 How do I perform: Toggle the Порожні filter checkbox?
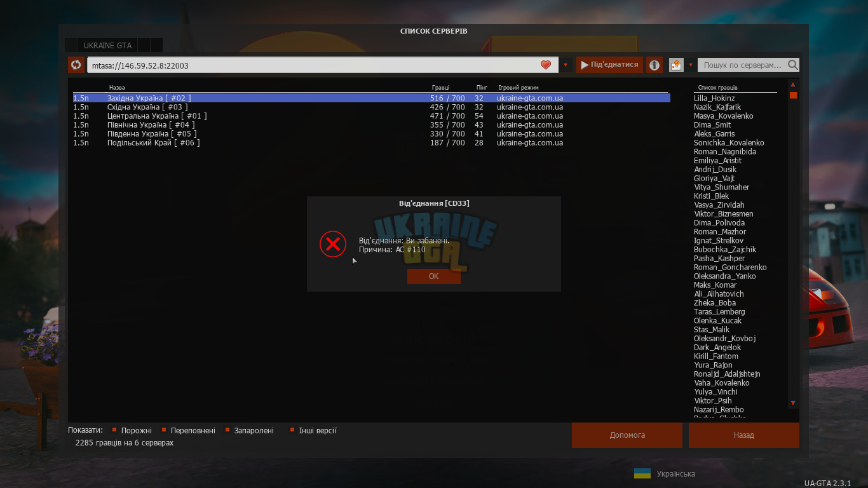[115, 430]
